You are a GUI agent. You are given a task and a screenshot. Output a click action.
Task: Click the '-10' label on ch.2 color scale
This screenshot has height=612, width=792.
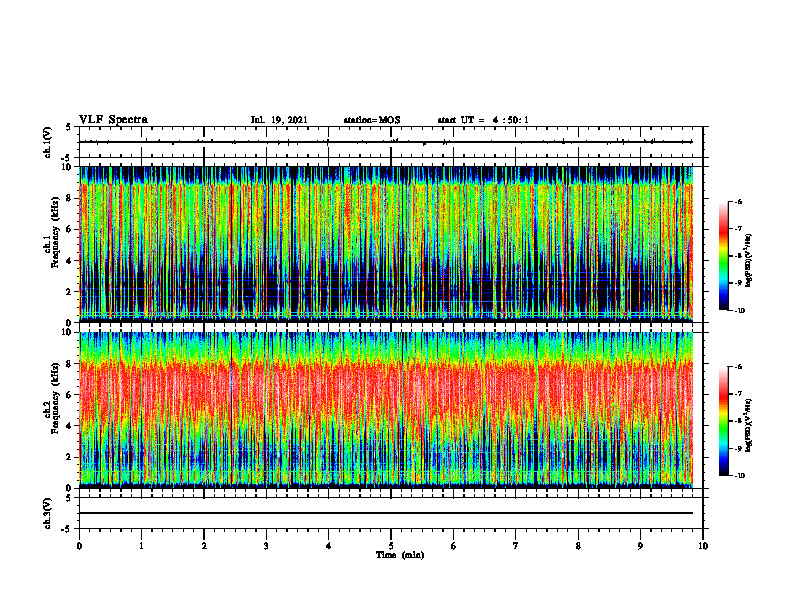(739, 476)
